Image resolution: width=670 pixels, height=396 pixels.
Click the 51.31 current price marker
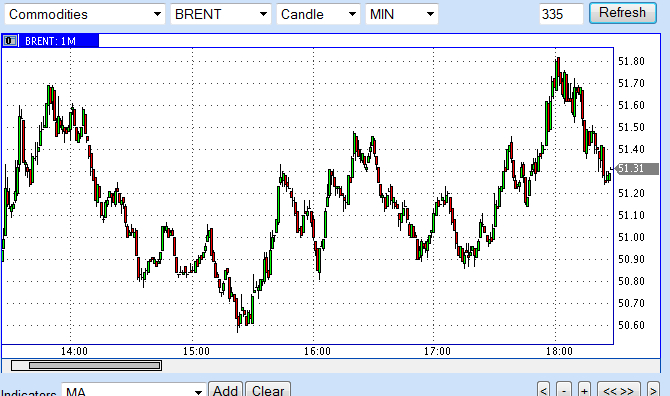coord(636,168)
